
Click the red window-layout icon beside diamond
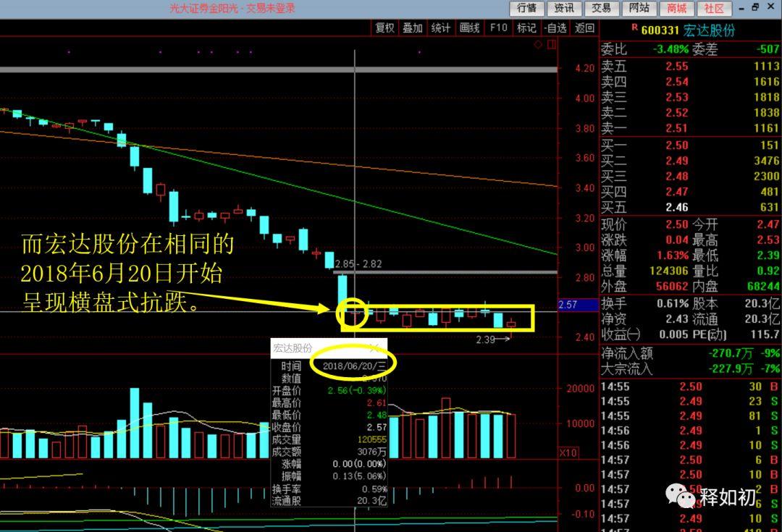pyautogui.click(x=551, y=44)
